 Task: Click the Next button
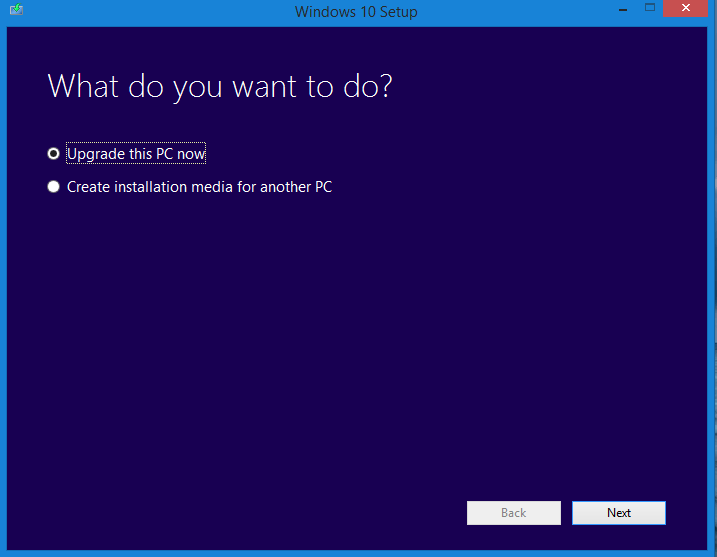(x=619, y=513)
